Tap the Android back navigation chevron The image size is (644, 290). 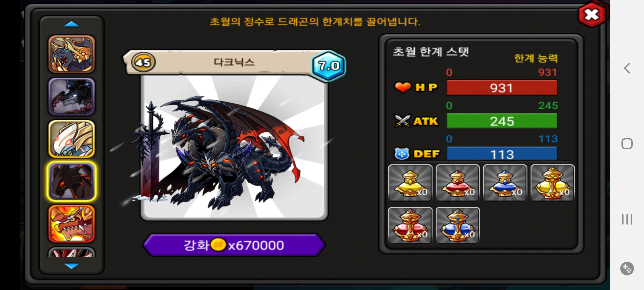click(x=627, y=68)
